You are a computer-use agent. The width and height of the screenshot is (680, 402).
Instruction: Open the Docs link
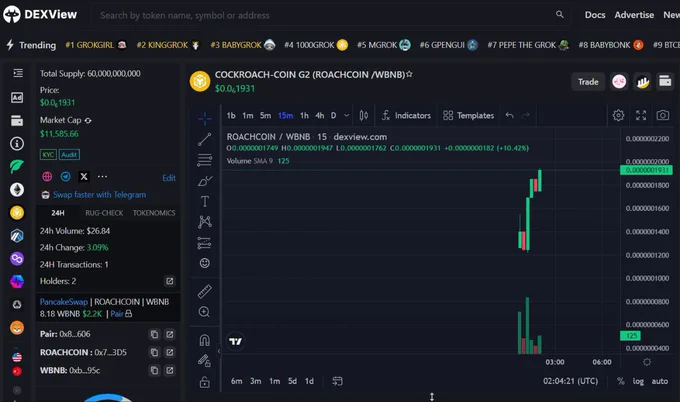[x=595, y=15]
